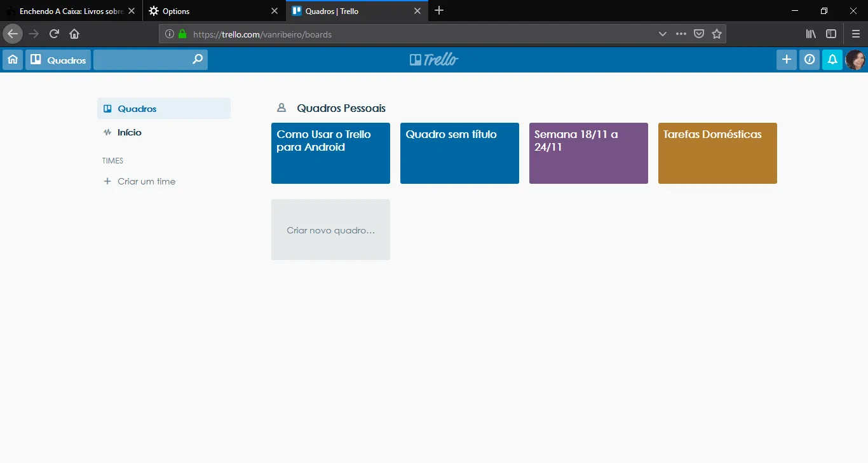Select Quadros in the left sidebar
868x463 pixels.
pyautogui.click(x=164, y=109)
